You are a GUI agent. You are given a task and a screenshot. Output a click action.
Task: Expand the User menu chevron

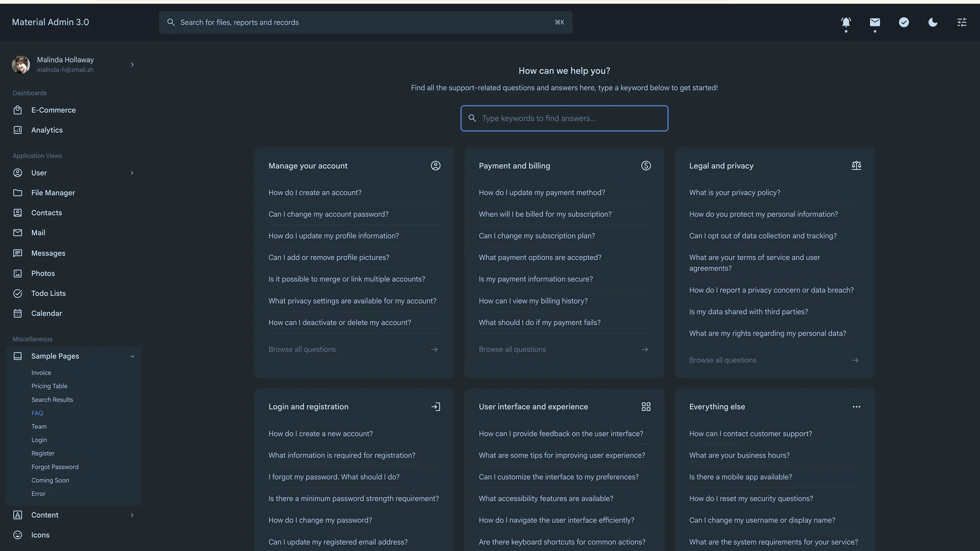132,173
